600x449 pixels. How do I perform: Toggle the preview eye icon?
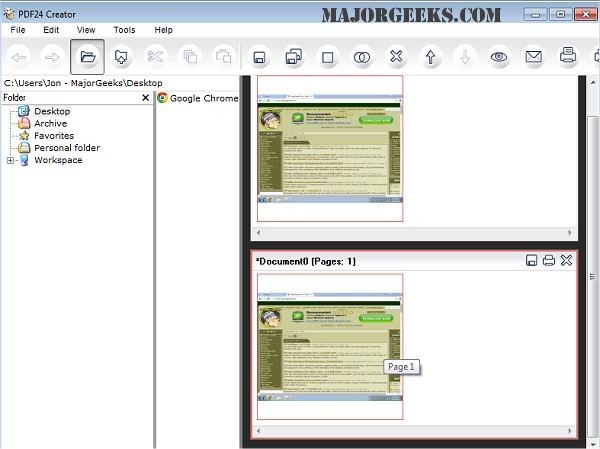pyautogui.click(x=499, y=58)
